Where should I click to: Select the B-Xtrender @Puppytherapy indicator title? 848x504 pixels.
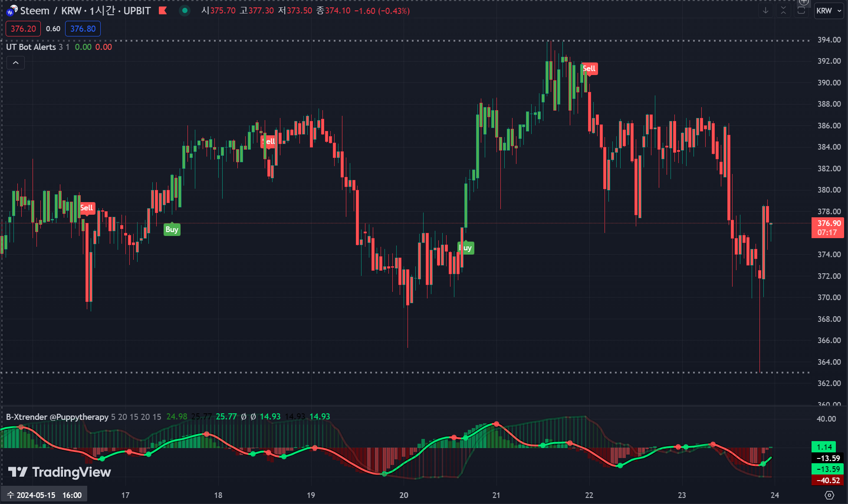tap(57, 417)
